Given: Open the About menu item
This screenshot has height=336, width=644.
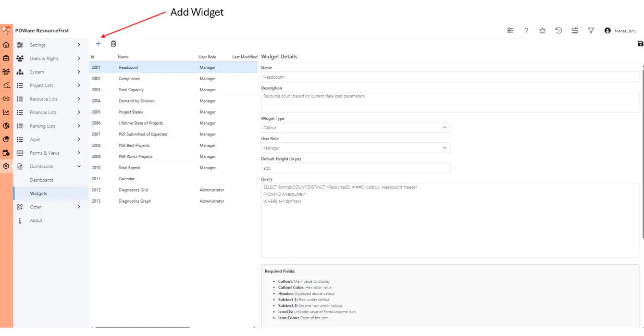Looking at the screenshot, I should tap(51, 221).
